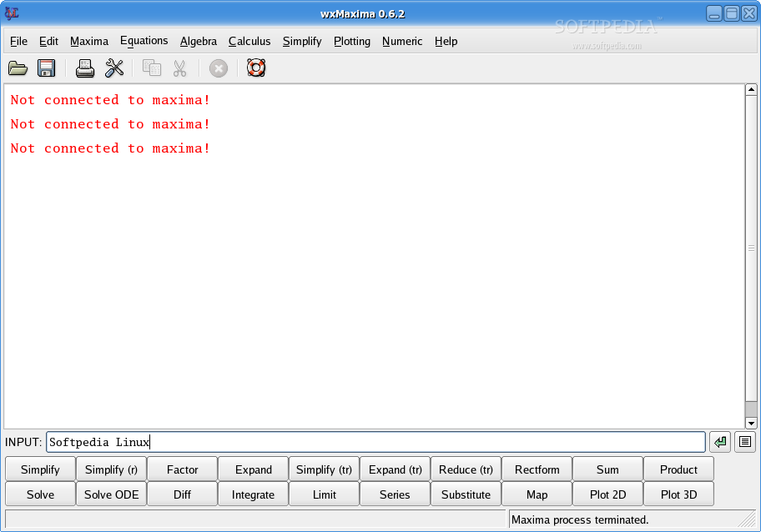
Task: Click the Expand (tr) button
Action: point(395,469)
